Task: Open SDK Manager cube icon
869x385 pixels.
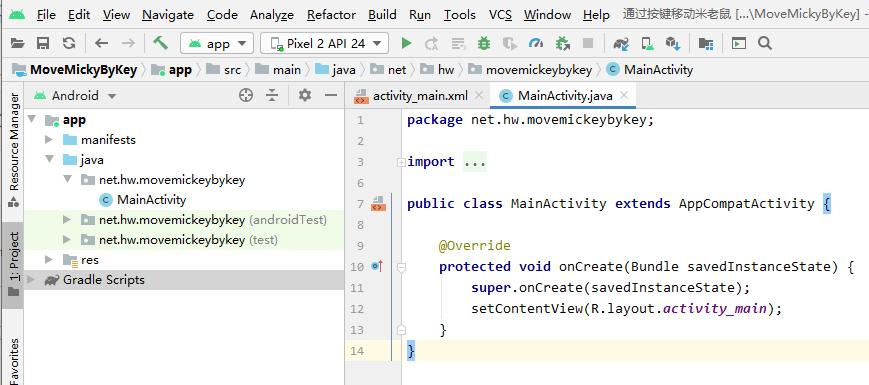Action: click(x=673, y=43)
